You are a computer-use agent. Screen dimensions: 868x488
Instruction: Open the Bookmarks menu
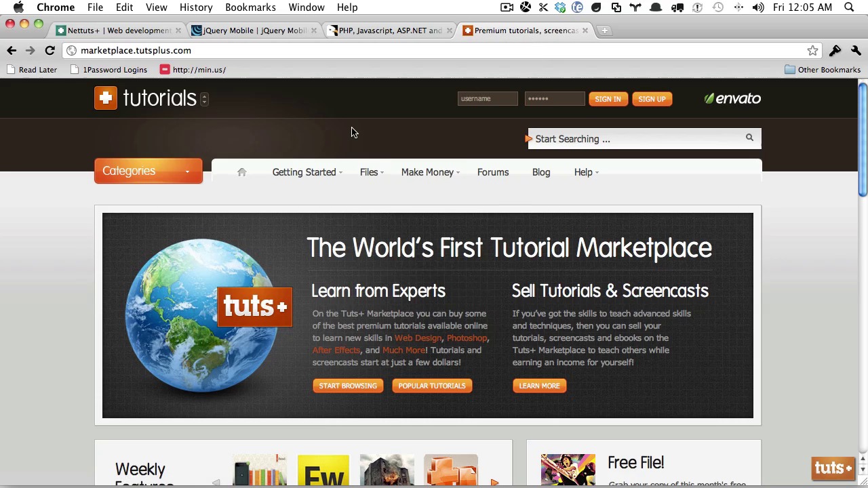click(250, 7)
